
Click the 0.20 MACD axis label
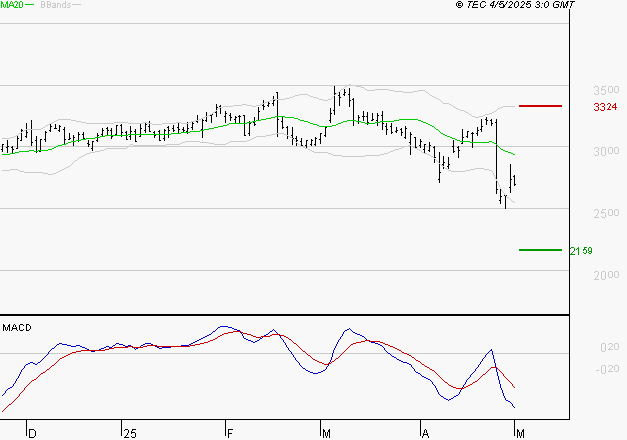tap(610, 347)
